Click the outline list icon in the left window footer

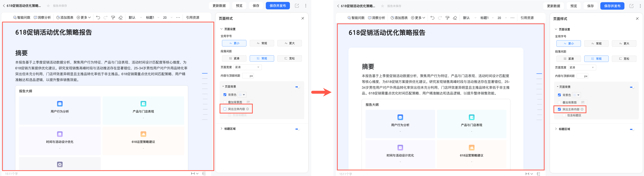tap(204, 174)
